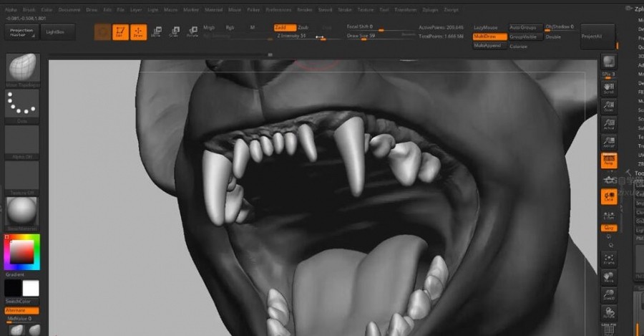Click the Zoom canvas navigation icon
Screen dimensions: 644x336
[609, 106]
